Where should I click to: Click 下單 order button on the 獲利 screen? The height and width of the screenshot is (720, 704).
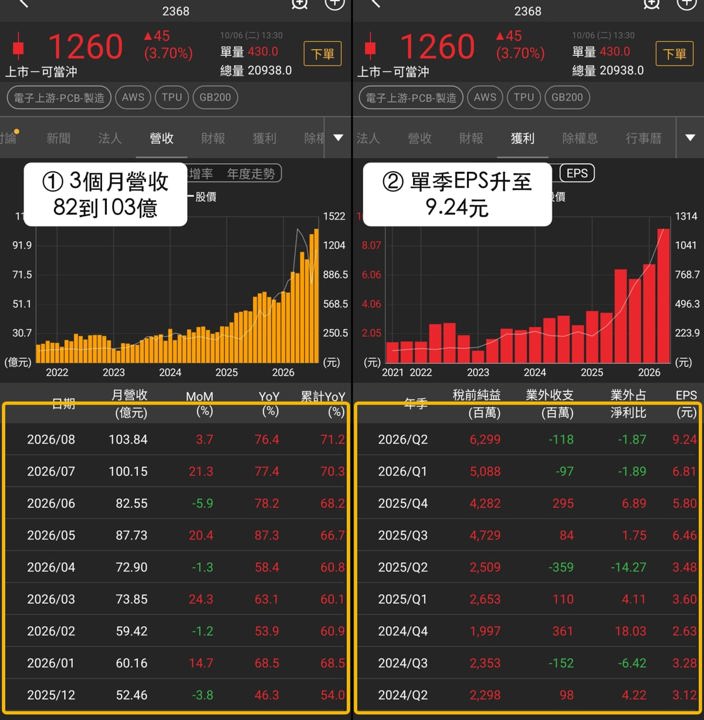674,54
